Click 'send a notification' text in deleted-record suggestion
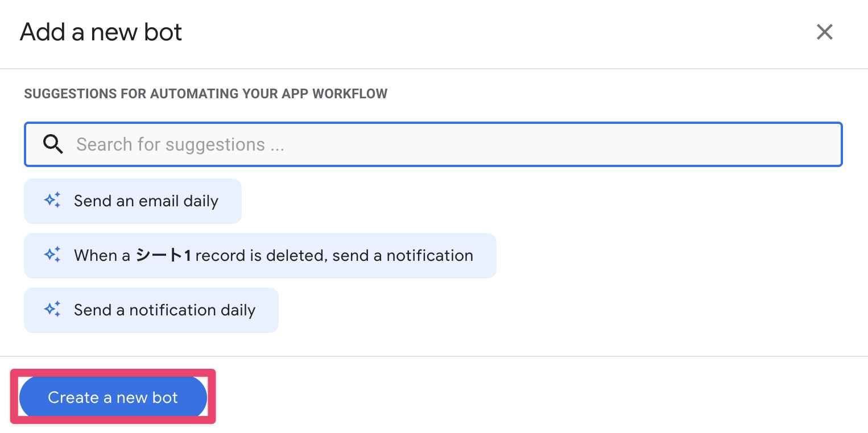This screenshot has width=868, height=433. coord(403,256)
